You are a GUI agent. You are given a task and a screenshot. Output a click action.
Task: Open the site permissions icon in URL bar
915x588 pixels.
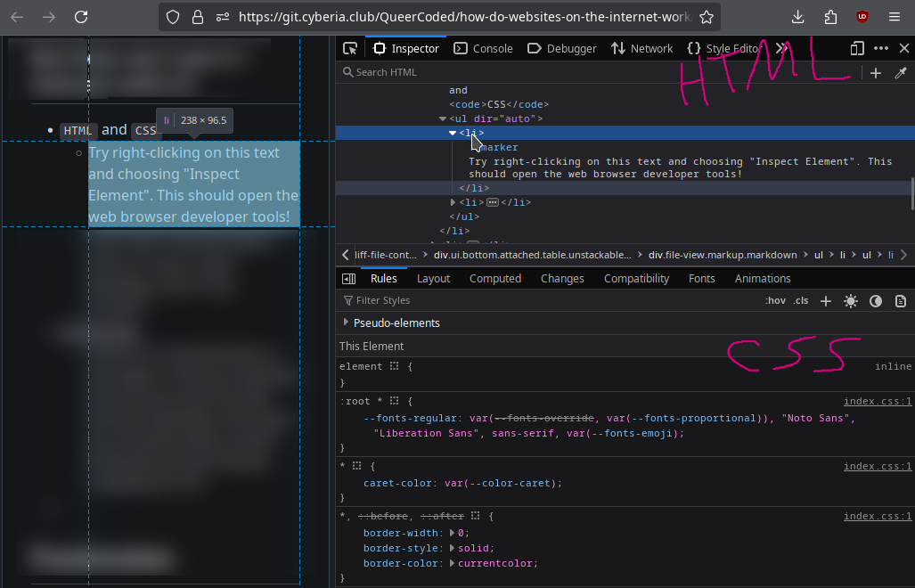tap(223, 17)
